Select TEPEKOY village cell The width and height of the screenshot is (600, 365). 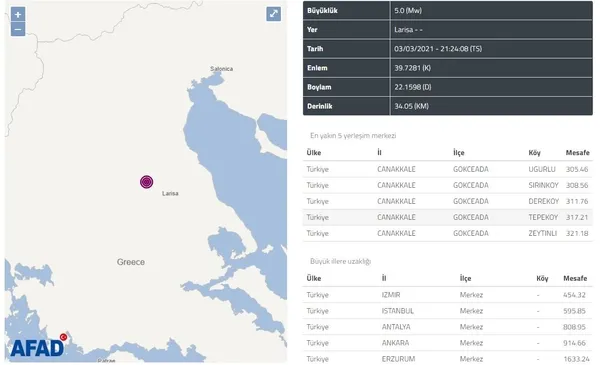tap(543, 217)
